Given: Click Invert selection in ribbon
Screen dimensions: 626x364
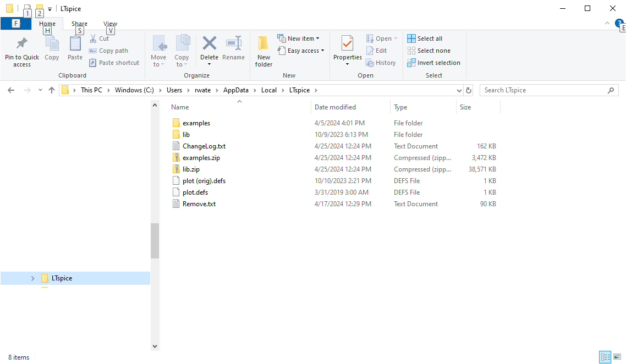Looking at the screenshot, I should (433, 63).
